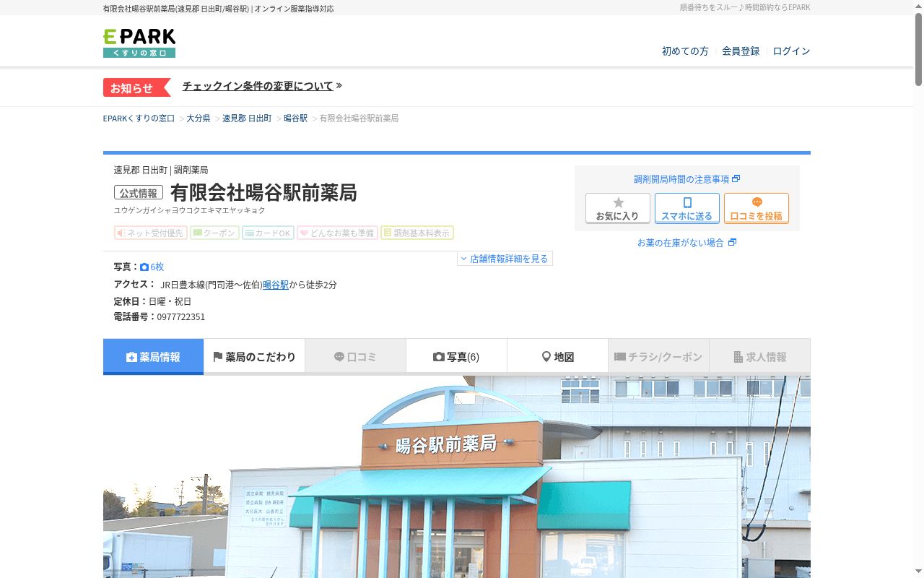The width and height of the screenshot is (924, 578).
Task: Click the speech bubble icon on 口コミ tab
Action: 339,357
